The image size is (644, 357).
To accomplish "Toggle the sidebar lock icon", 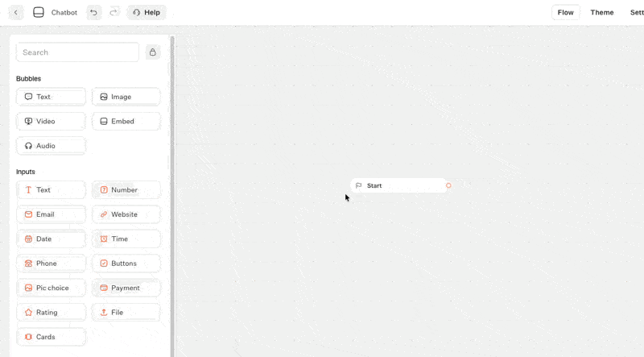I will tap(153, 52).
